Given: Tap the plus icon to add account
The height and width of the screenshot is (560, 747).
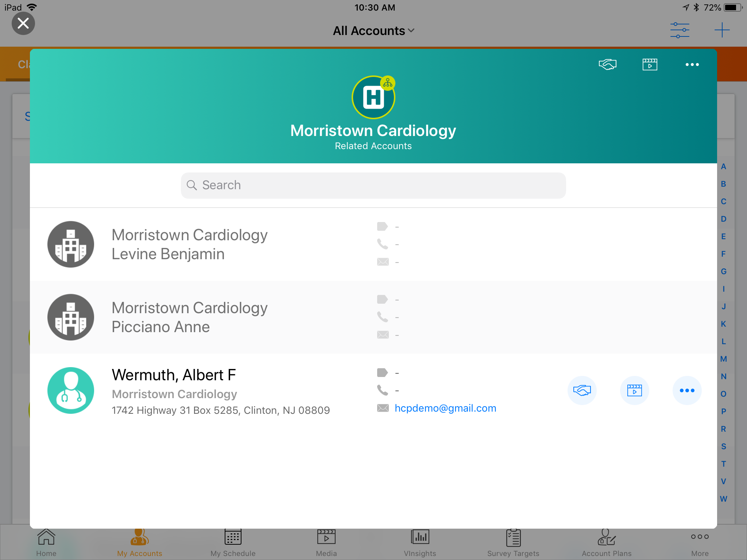Looking at the screenshot, I should pos(722,30).
